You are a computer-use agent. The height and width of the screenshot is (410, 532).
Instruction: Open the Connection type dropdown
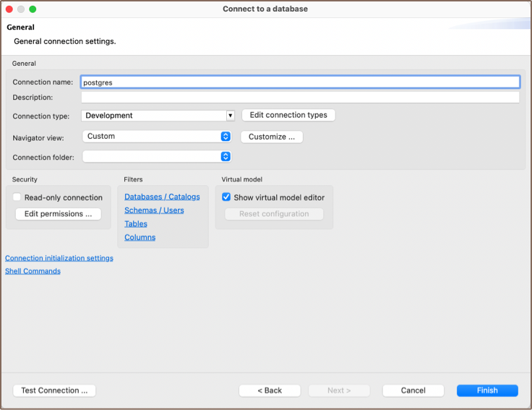tap(230, 115)
